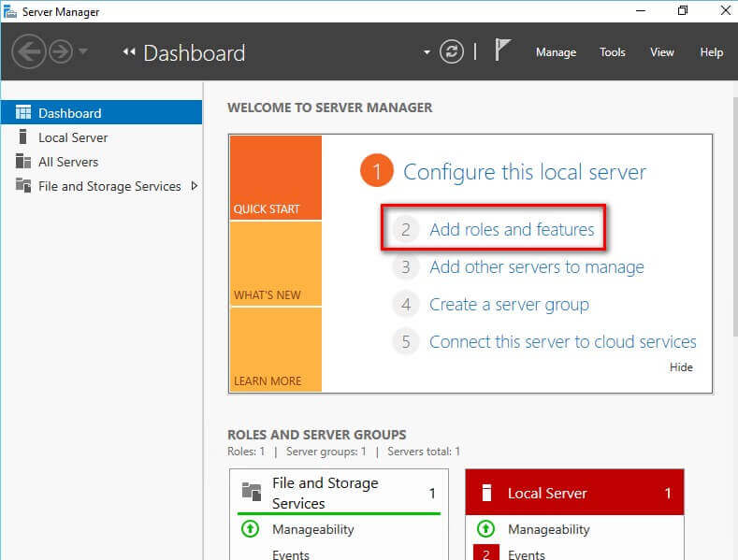
Task: Click the orange step 1 circle
Action: pos(377,170)
